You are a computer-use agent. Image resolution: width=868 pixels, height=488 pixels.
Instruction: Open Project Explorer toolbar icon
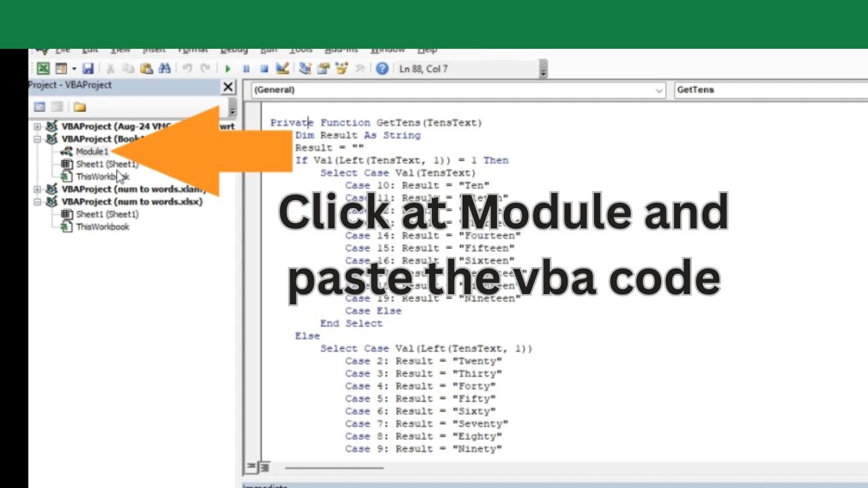305,68
